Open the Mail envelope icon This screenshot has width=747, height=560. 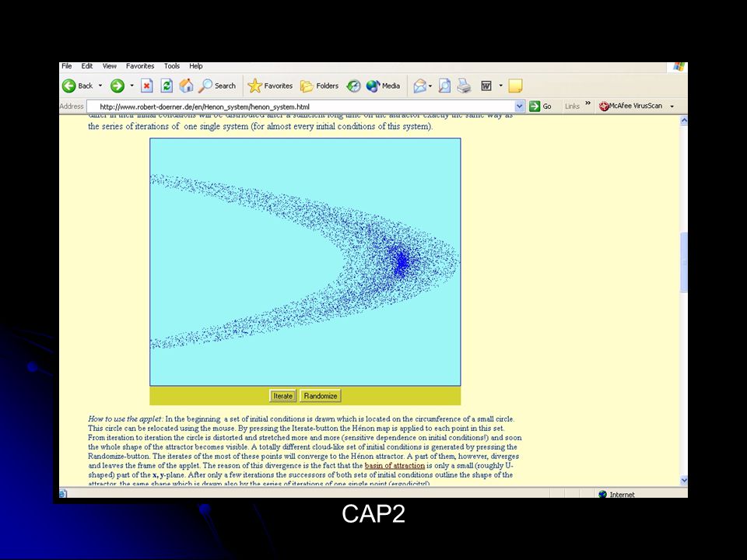tap(419, 86)
